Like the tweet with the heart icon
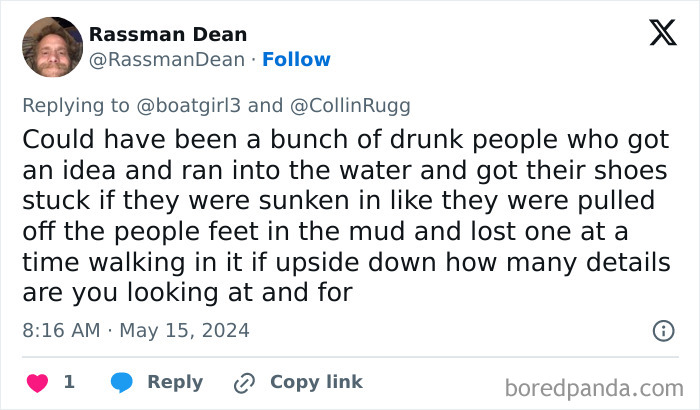Viewport: 700px width, 410px height. (x=38, y=382)
